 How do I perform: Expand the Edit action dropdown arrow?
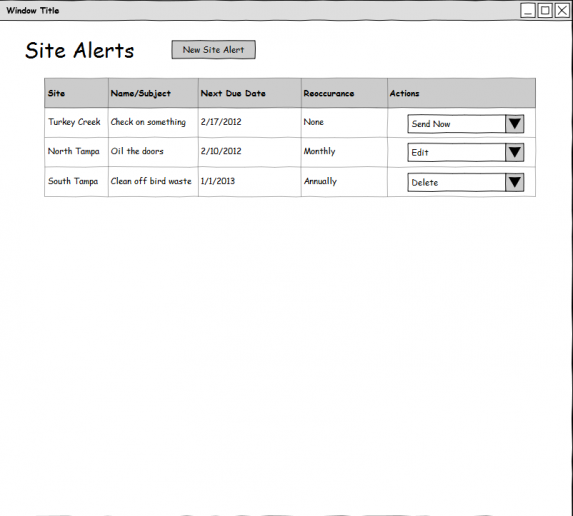(x=515, y=152)
